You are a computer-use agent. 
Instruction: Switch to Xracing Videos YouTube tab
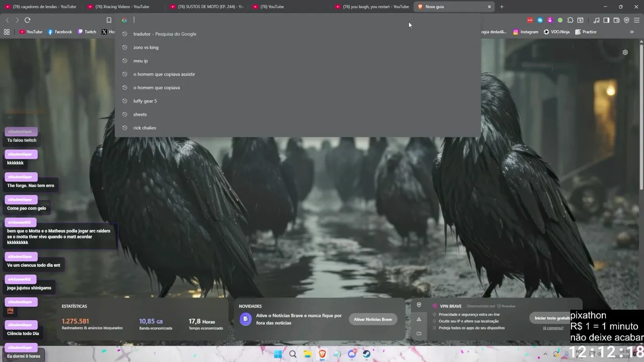[x=124, y=7]
